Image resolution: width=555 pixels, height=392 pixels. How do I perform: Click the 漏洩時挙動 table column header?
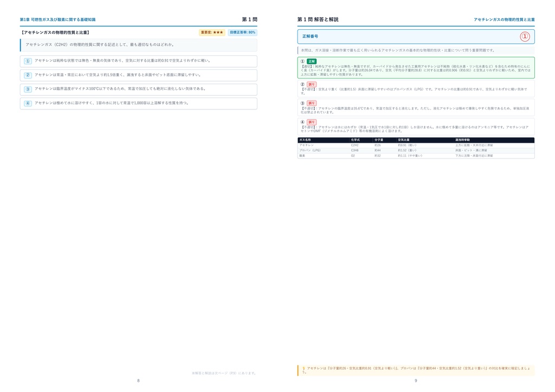pos(463,140)
